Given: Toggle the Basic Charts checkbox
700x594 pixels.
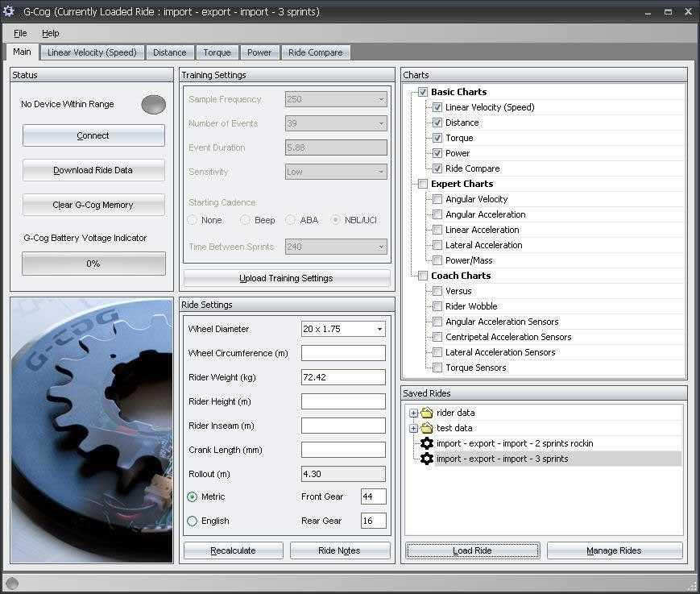Looking at the screenshot, I should pos(423,92).
